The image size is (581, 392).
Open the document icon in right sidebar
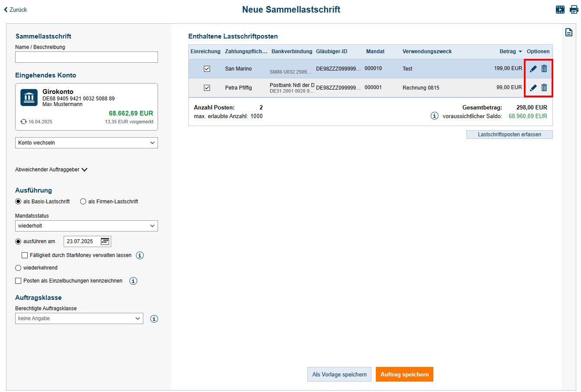coord(569,32)
